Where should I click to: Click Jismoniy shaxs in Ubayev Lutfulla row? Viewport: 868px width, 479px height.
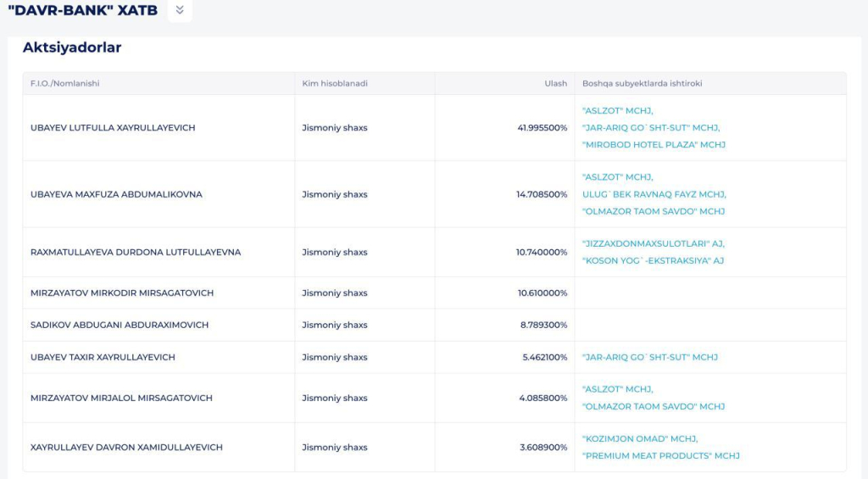pos(334,128)
